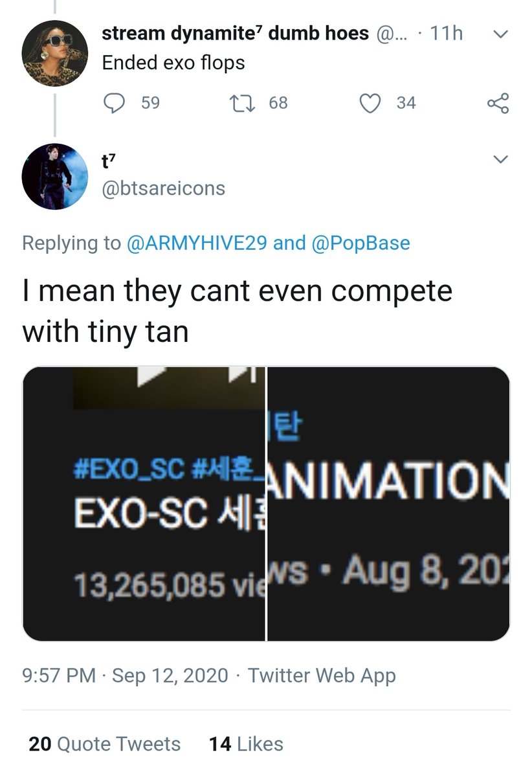Share the "Ended exo flops" tweet
This screenshot has width=532, height=777.
(498, 103)
